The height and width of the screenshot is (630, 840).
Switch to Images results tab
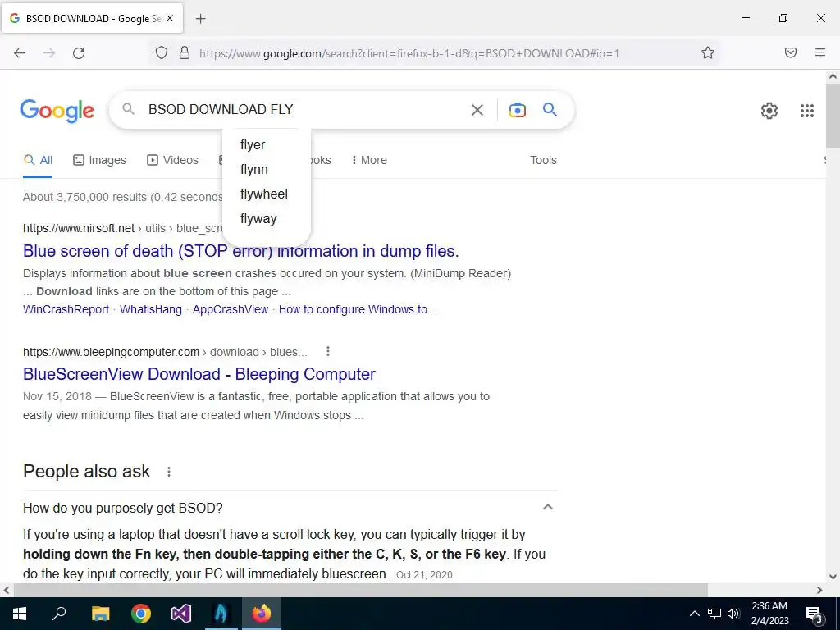coord(99,160)
